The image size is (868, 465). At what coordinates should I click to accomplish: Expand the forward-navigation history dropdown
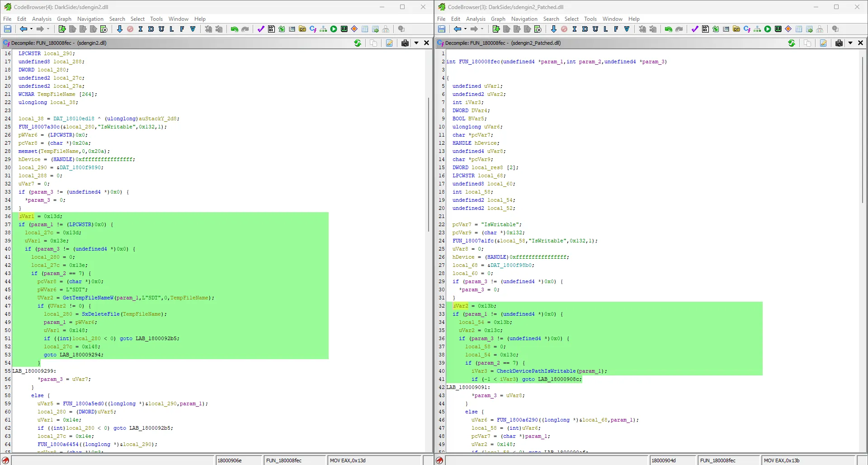48,28
